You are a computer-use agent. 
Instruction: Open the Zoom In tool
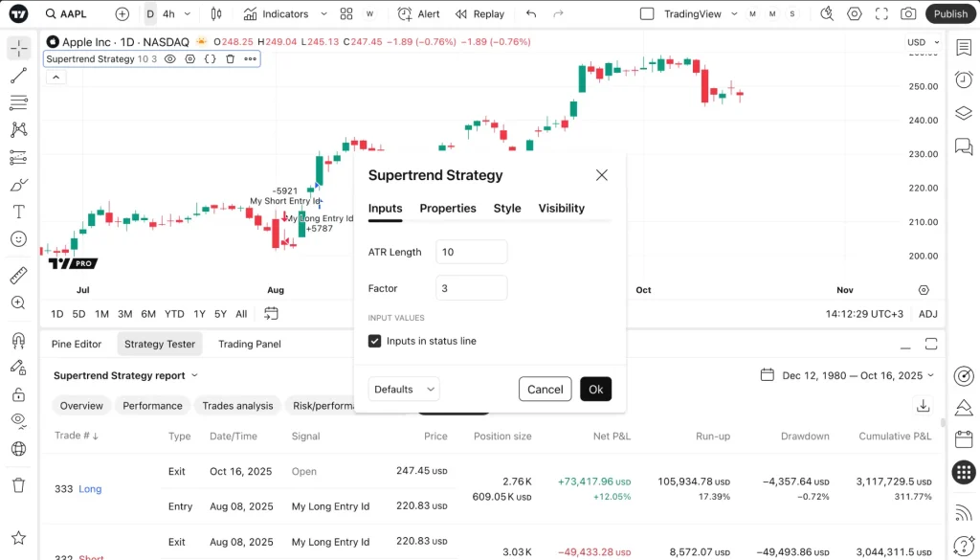[17, 302]
